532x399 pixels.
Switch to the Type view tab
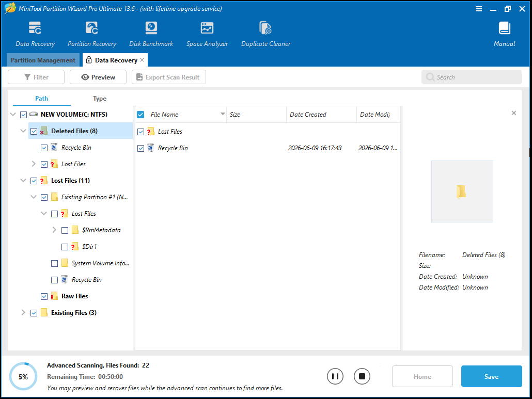tap(99, 99)
